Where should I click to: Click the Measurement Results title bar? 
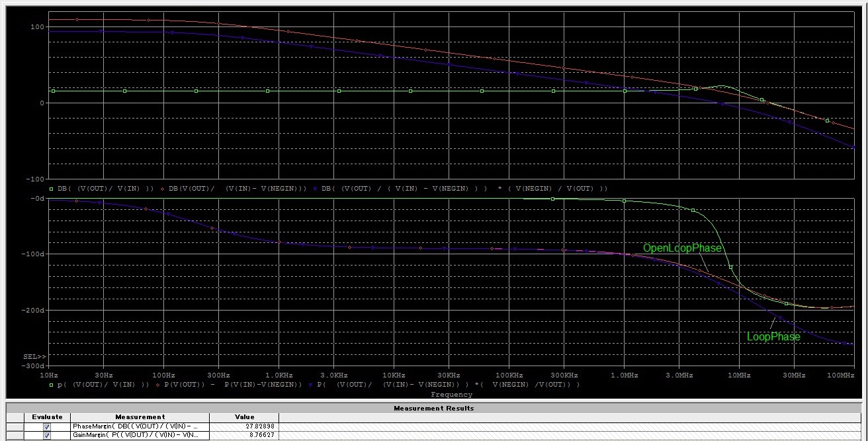(433, 408)
